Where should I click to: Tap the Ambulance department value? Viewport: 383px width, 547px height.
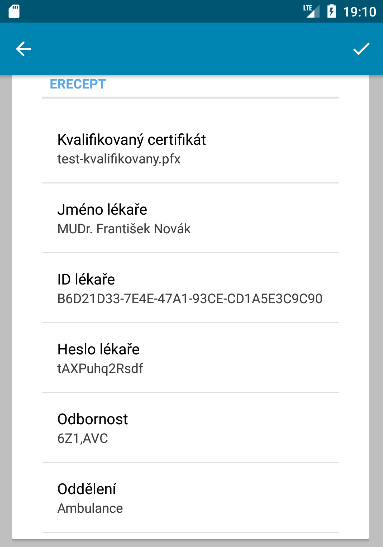pos(90,509)
